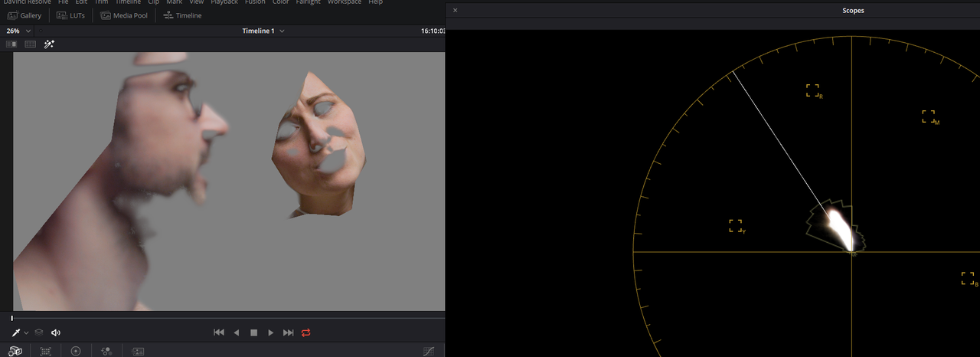The width and height of the screenshot is (980, 357).
Task: Click the blue B target on vectorscope
Action: coord(968,278)
